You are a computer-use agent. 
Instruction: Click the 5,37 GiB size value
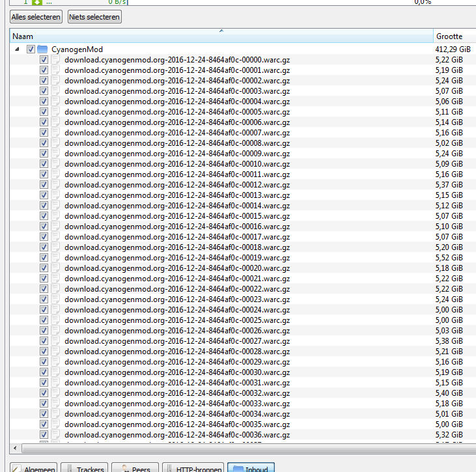tap(449, 185)
